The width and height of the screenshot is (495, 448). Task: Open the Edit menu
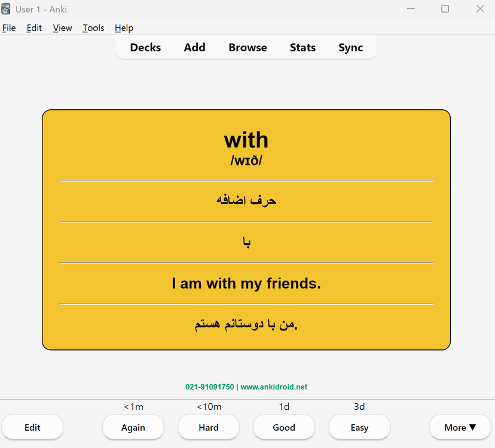pos(34,28)
